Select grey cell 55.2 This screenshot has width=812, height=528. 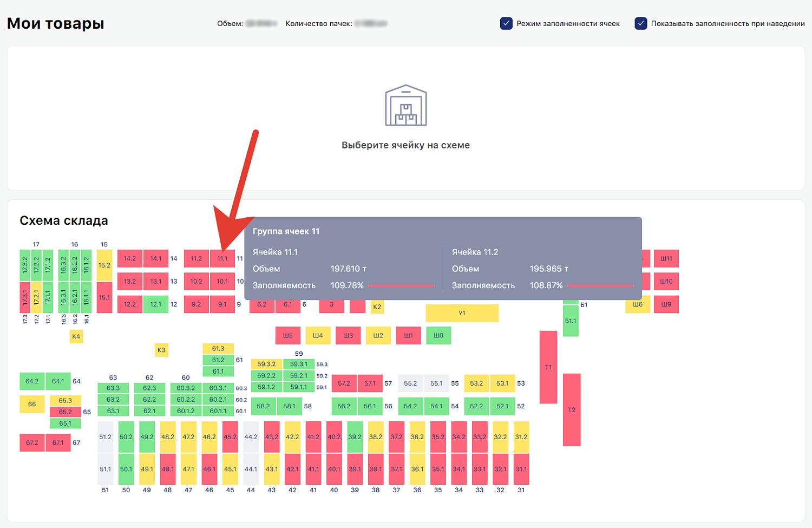pyautogui.click(x=410, y=383)
